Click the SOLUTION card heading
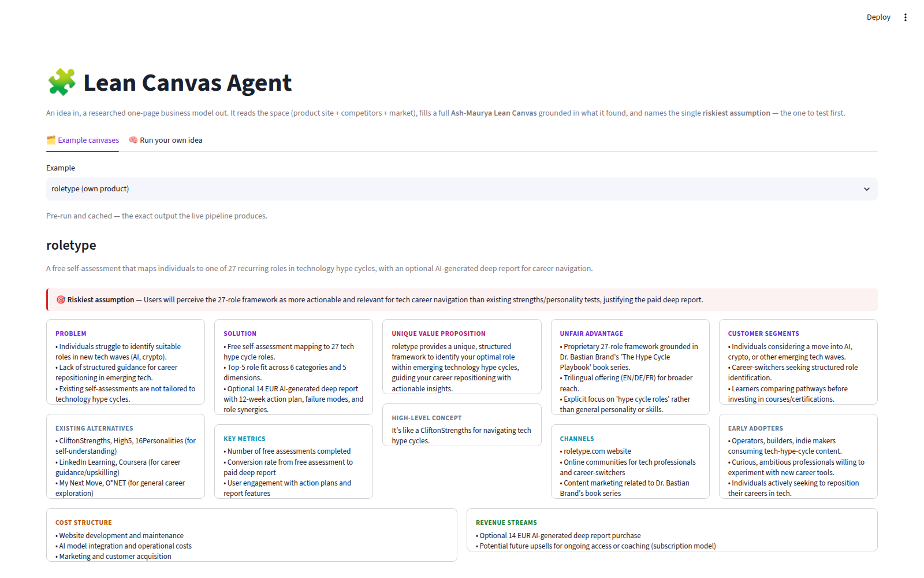The height and width of the screenshot is (578, 924). click(x=240, y=334)
